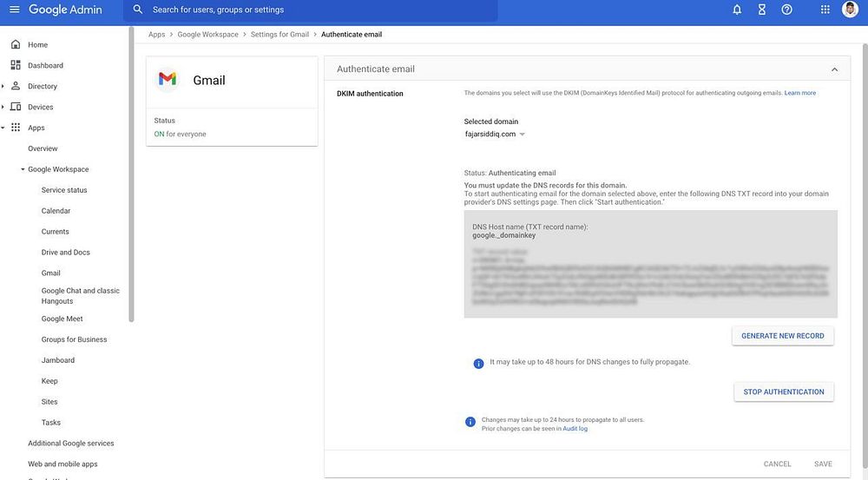Open the account profile avatar
868x480 pixels.
(x=850, y=10)
